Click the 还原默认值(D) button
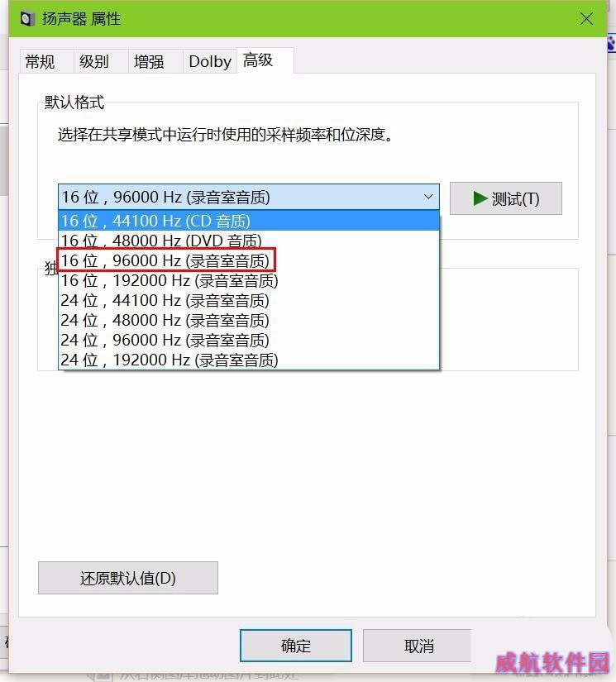Image resolution: width=616 pixels, height=682 pixels. point(128,578)
